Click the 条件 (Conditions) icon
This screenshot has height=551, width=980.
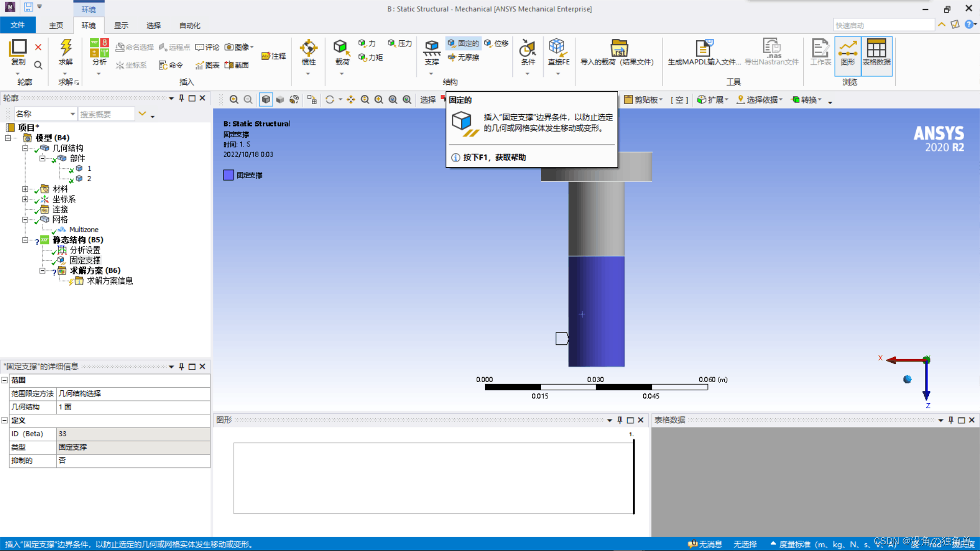point(527,49)
